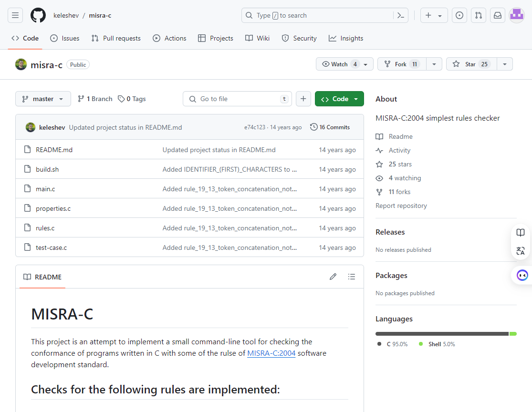Open the Packages section heading
The width and height of the screenshot is (532, 412).
(x=392, y=276)
